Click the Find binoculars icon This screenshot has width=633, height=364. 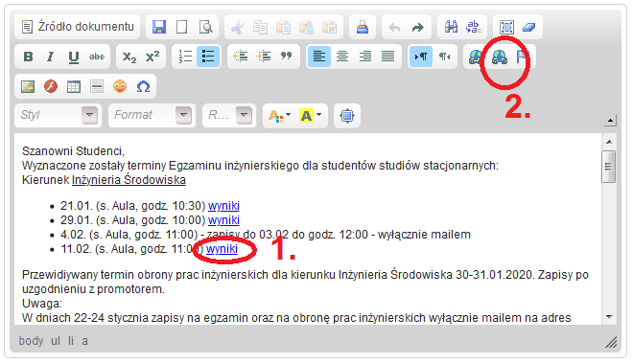click(x=451, y=27)
